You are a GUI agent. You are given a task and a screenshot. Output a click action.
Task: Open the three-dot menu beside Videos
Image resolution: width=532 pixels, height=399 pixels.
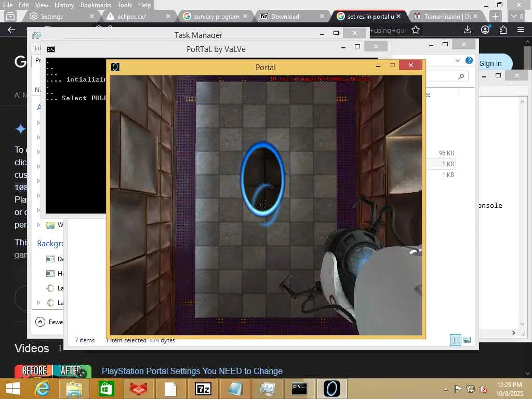coord(60,348)
